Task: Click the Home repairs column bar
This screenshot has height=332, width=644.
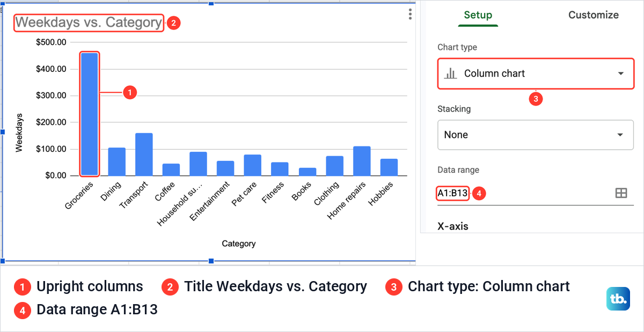Action: pyautogui.click(x=362, y=161)
